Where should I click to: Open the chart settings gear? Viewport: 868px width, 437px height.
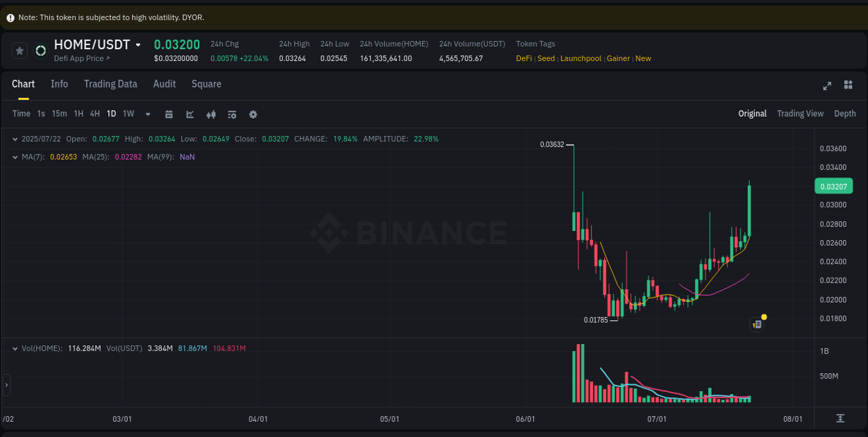(253, 114)
